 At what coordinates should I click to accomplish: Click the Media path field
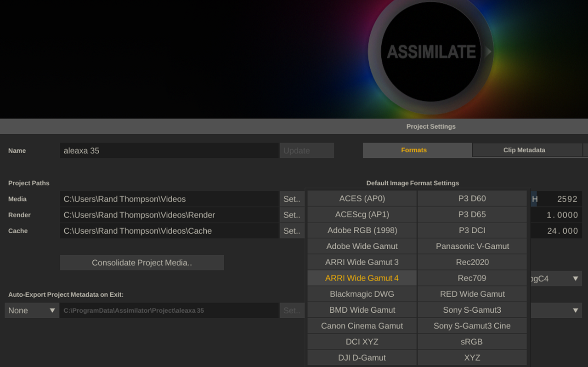pos(169,199)
